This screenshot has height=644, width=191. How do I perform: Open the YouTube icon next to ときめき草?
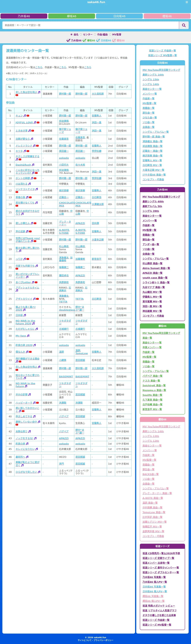pos(33,131)
